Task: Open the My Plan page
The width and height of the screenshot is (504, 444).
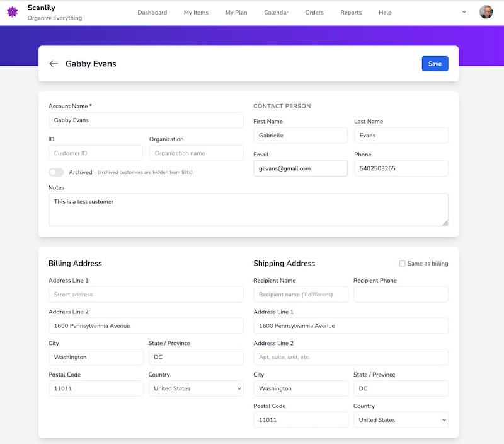Action: coord(236,12)
